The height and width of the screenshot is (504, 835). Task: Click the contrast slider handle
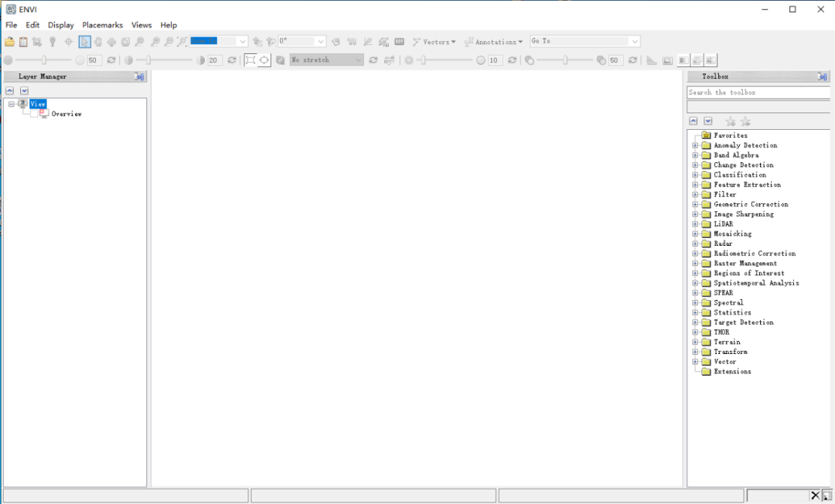click(x=148, y=60)
